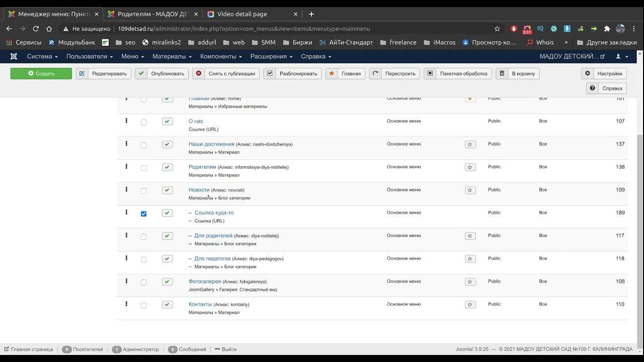Open the Компоненты menu
644x362 pixels.
(x=221, y=56)
